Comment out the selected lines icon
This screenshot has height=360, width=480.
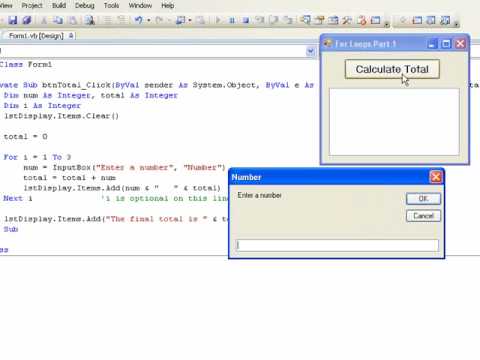click(x=108, y=20)
